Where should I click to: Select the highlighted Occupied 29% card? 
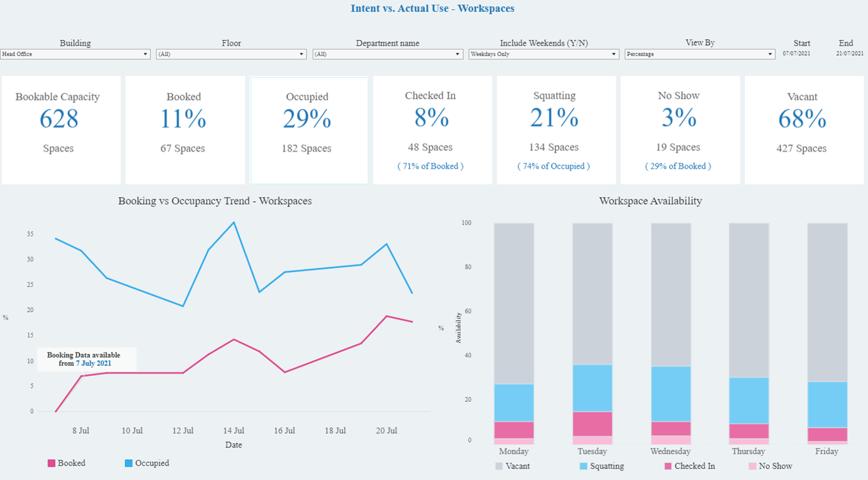tap(309, 129)
